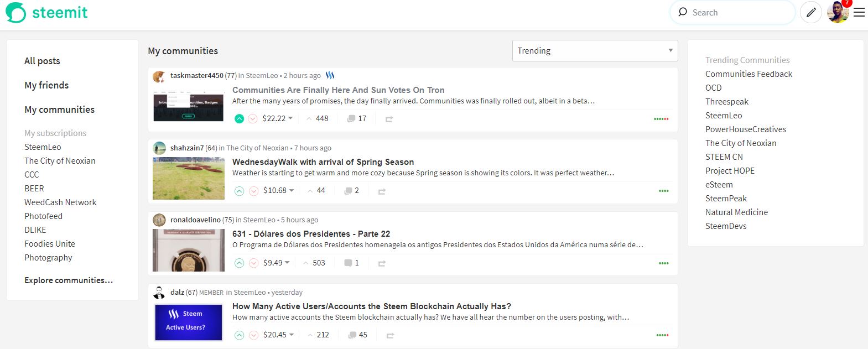The image size is (868, 349).
Task: Show the 212 voters list
Action: [318, 335]
